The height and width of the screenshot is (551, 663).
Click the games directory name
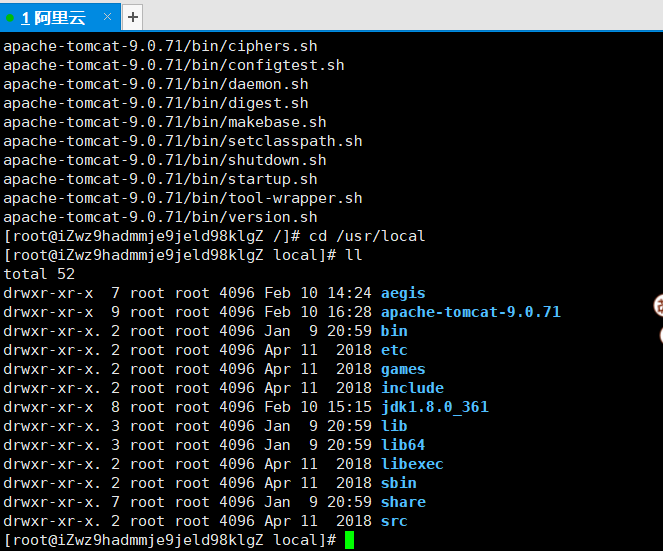pyautogui.click(x=403, y=369)
